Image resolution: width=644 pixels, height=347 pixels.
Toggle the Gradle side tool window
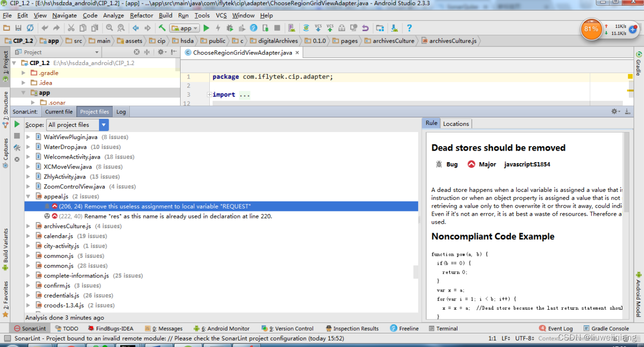tap(638, 63)
